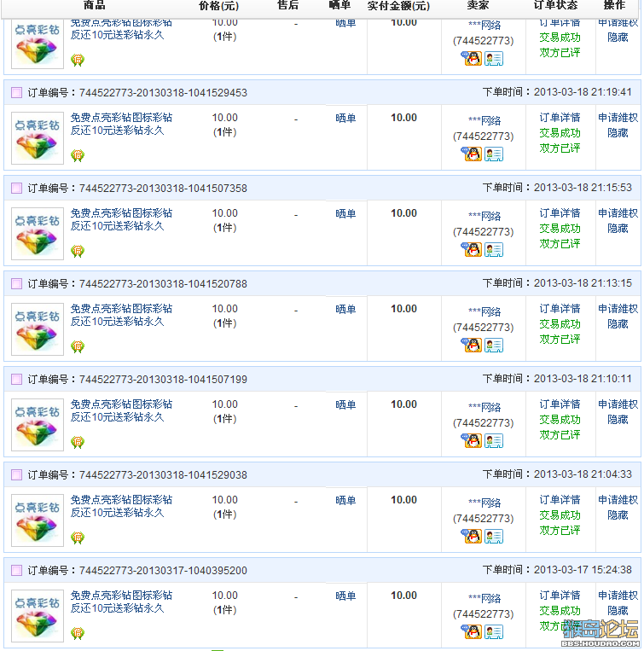Click green credit badge in 21:04:33 order
The image size is (644, 651).
point(78,538)
